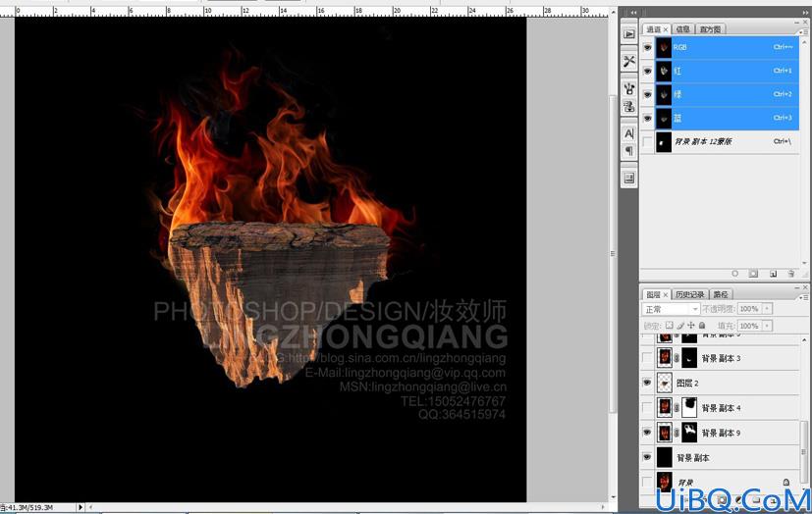Show the 背景 副本 12蒙版 channel
The image size is (812, 514).
coord(647,141)
